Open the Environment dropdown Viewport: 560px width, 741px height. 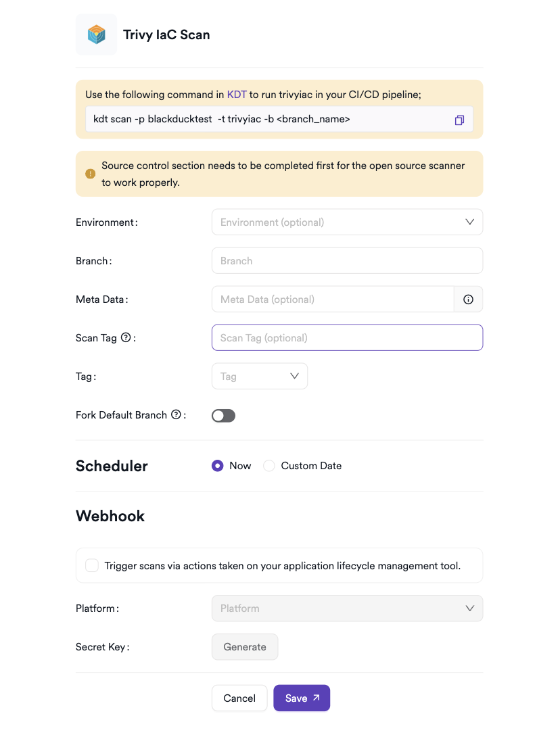coord(347,222)
